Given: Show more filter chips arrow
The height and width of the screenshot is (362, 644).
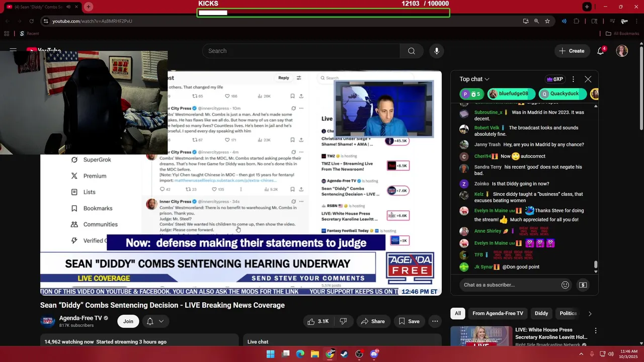Looking at the screenshot, I should tap(590, 313).
